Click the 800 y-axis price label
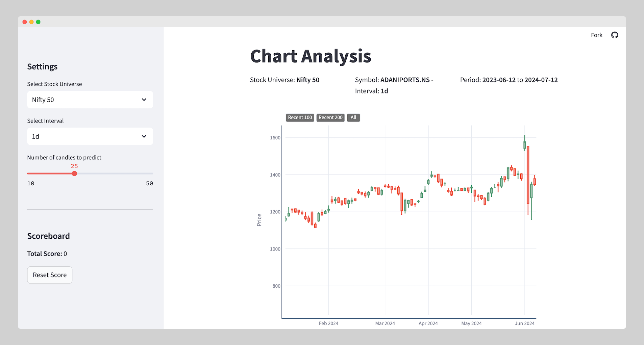644x345 pixels. point(276,286)
